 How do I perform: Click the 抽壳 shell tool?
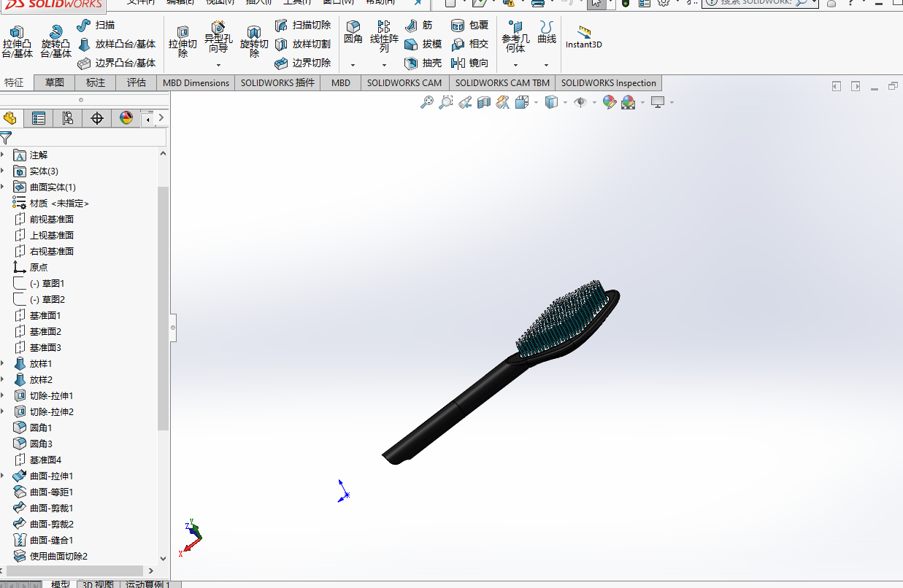click(423, 63)
